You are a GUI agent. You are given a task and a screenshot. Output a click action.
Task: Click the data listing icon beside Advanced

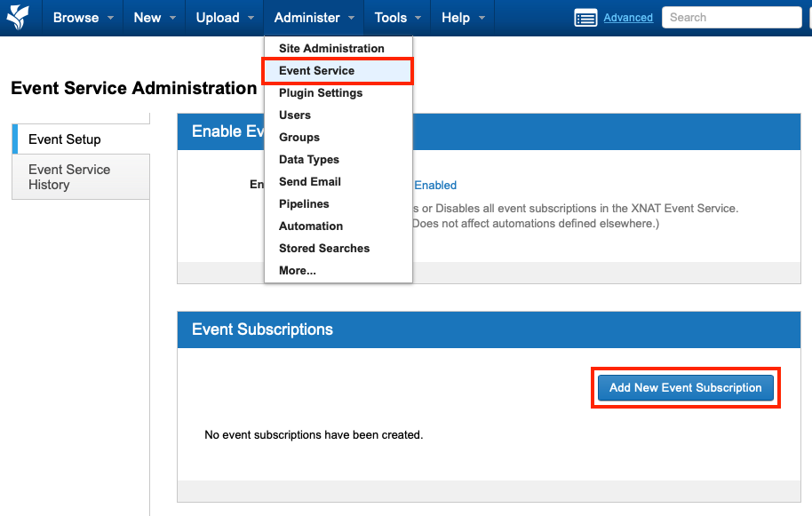(585, 18)
